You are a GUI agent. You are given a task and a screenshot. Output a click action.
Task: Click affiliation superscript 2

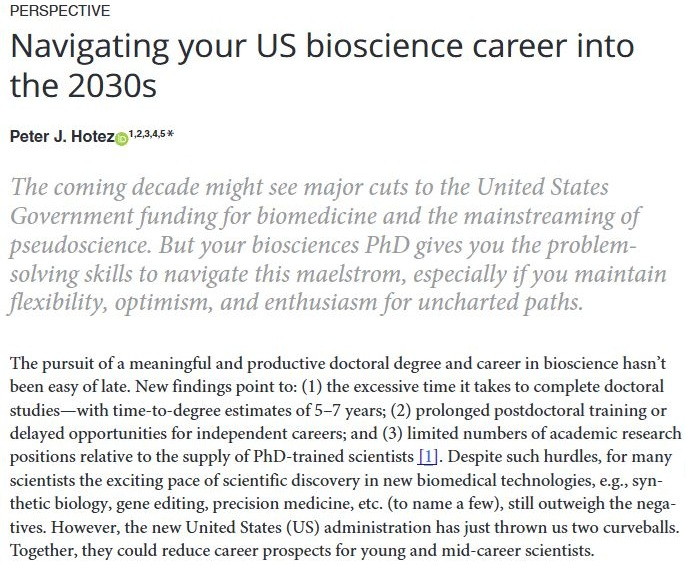(139, 133)
